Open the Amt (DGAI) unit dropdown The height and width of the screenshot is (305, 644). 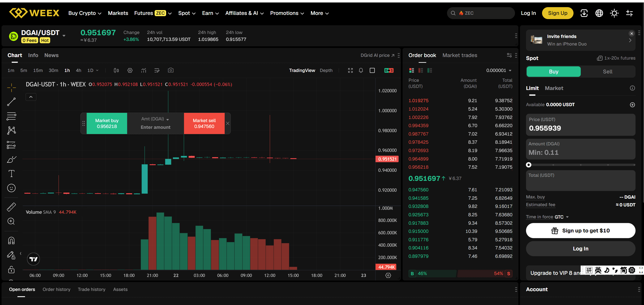(x=155, y=119)
